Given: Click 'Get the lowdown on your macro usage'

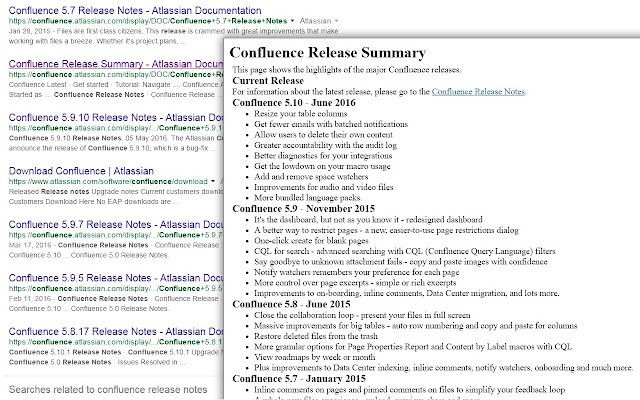Looking at the screenshot, I should [322, 167].
